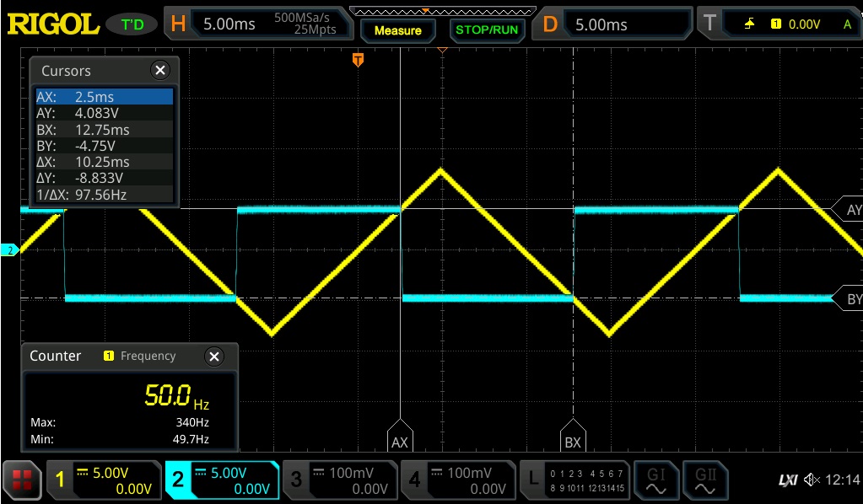This screenshot has width=863, height=504.
Task: Click the LXI network status icon
Action: pos(788,480)
